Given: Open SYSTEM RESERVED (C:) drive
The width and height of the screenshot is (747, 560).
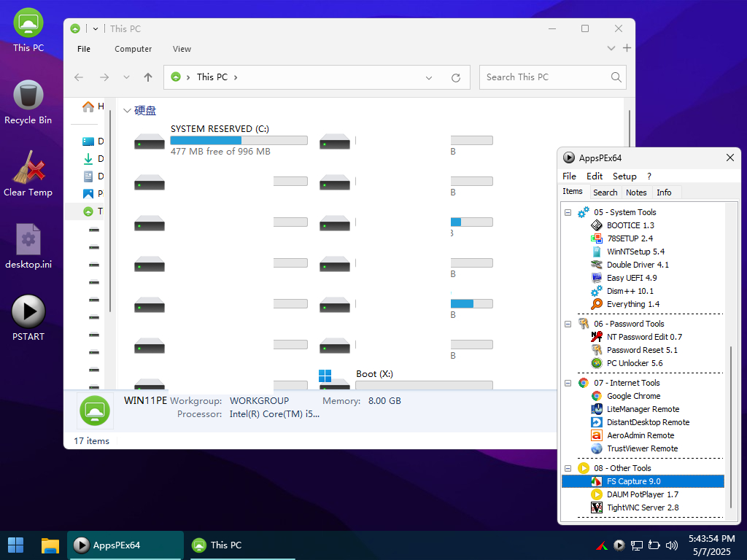Looking at the screenshot, I should tap(221, 140).
